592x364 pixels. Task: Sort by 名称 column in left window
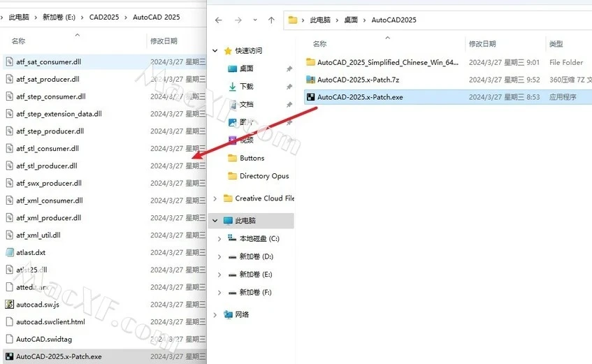point(18,41)
